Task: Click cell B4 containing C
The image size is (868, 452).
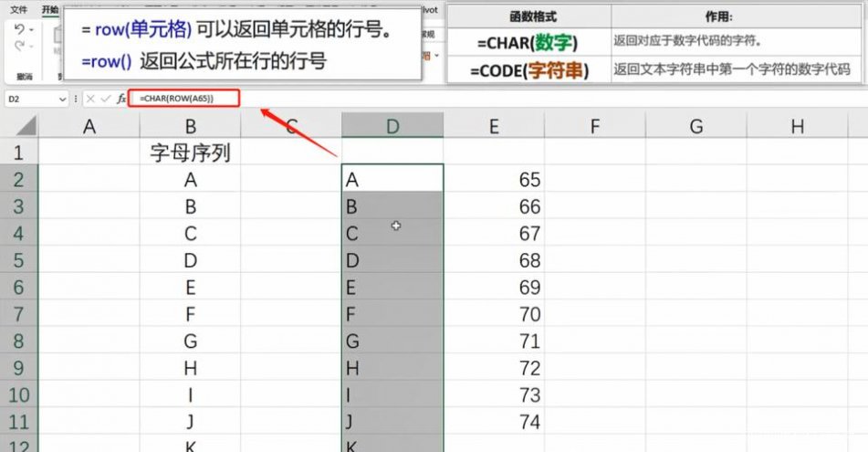Action: pos(191,233)
